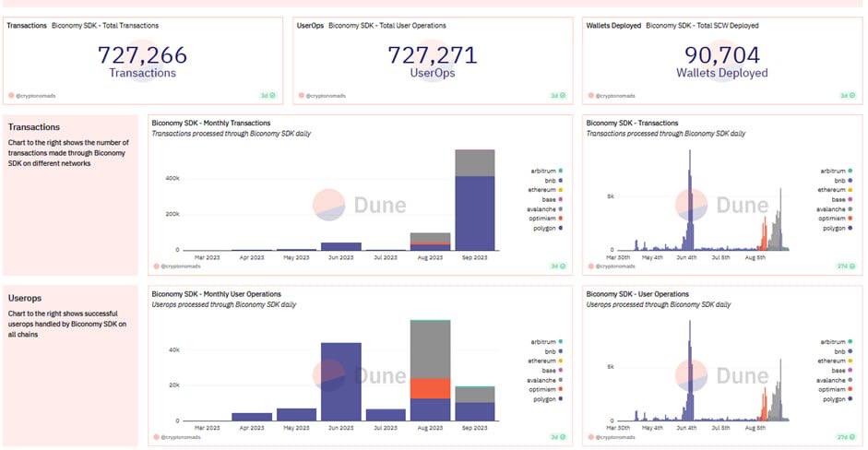Viewport: 868px width, 450px height.
Task: Click author avatar icon on Wallets Deployed card
Action: click(x=590, y=96)
